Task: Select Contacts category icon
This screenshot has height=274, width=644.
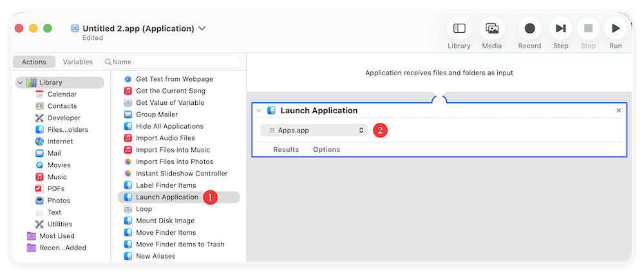Action: point(39,106)
